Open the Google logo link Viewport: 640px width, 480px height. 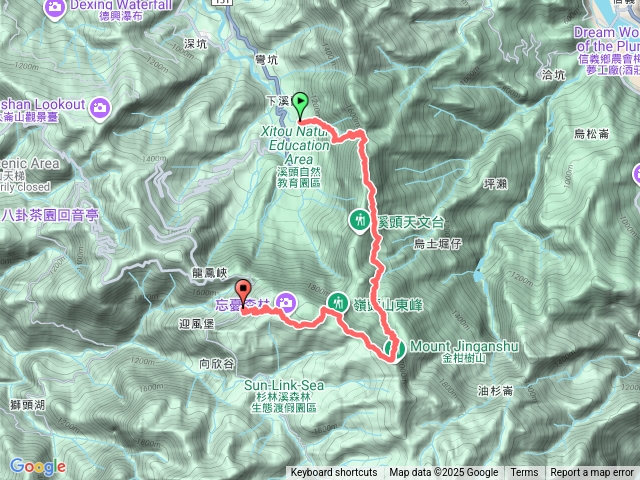(38, 466)
